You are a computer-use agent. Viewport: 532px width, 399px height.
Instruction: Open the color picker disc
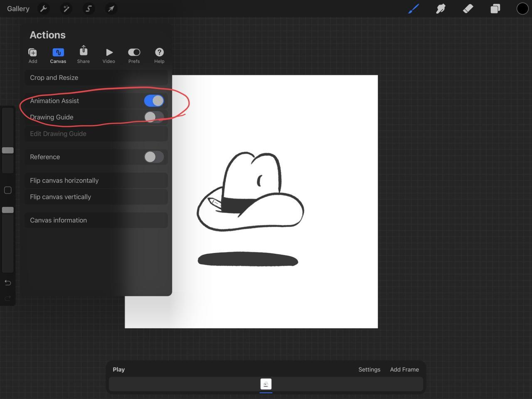522,8
